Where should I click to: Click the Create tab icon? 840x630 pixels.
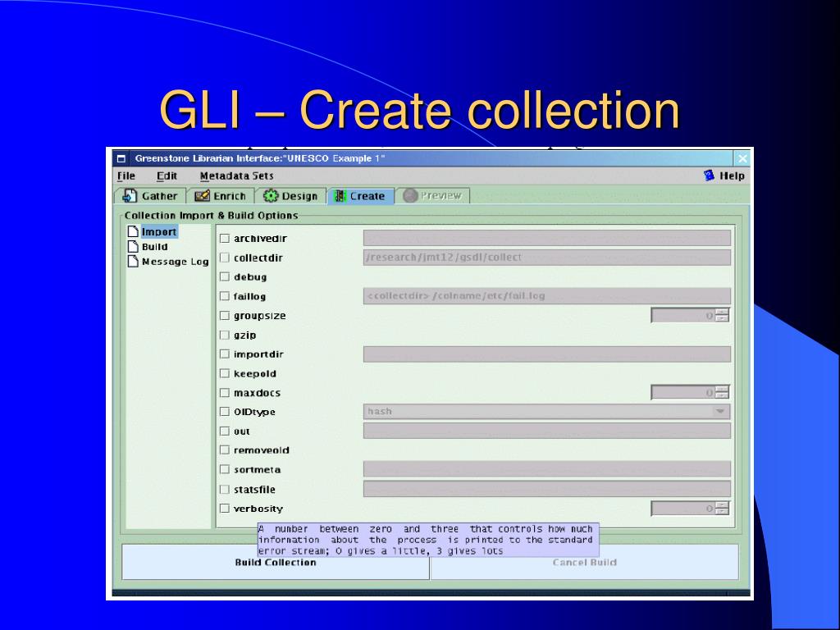click(340, 196)
